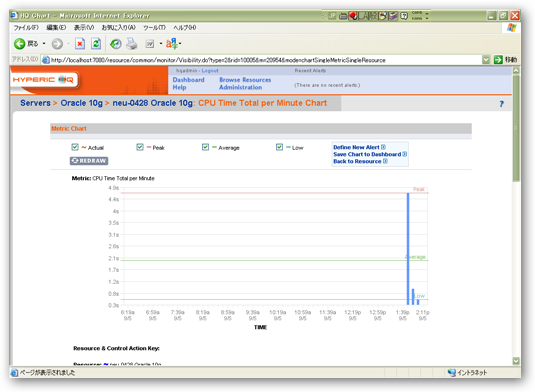Open the Browse Resources link

coord(245,80)
